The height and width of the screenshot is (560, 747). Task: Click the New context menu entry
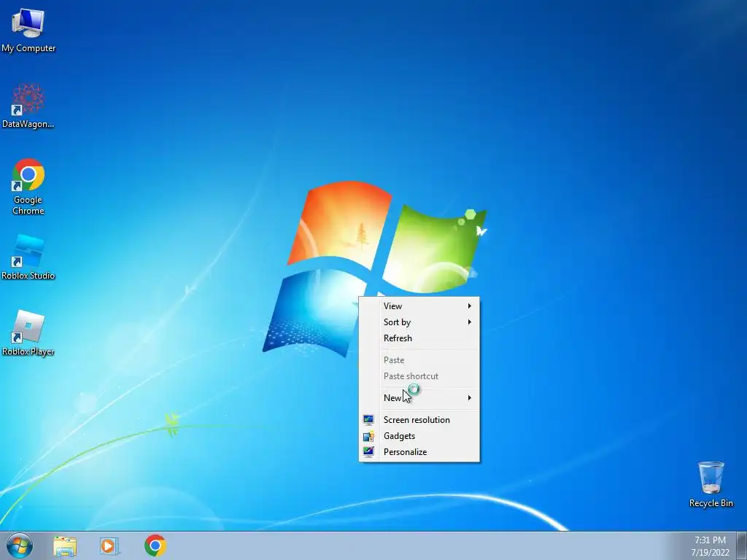pos(419,397)
